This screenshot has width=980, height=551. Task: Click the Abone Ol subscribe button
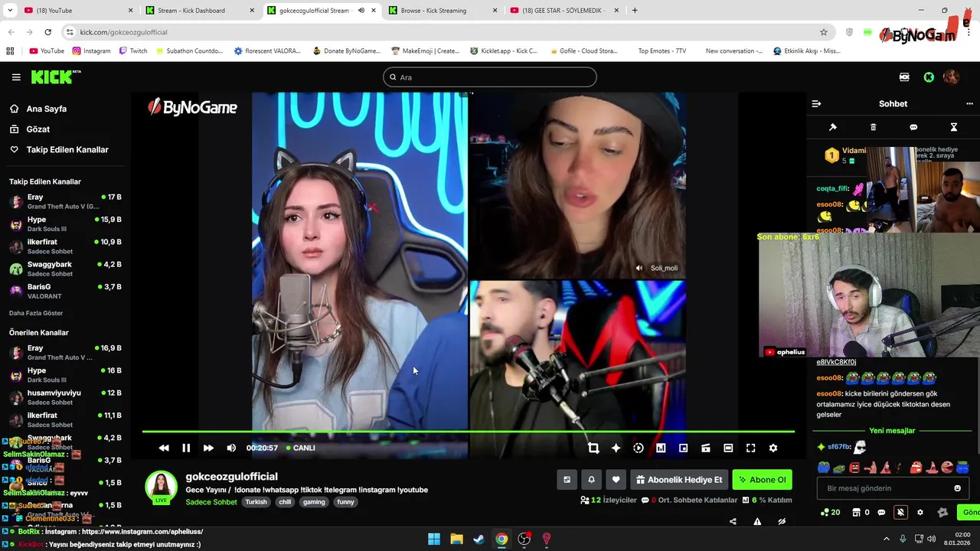(x=763, y=480)
